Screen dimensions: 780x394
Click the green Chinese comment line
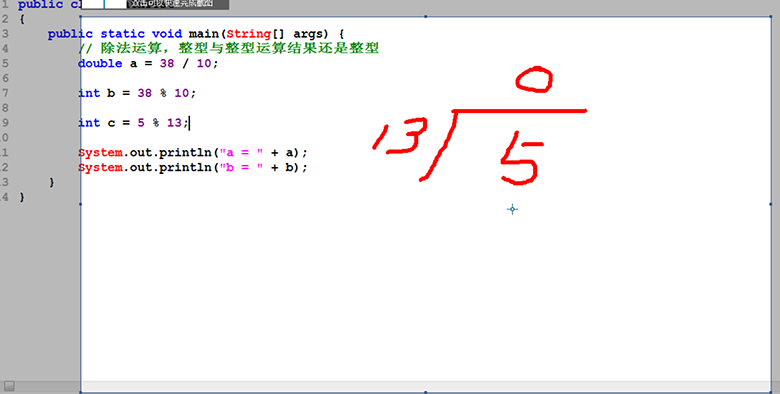tap(228, 48)
